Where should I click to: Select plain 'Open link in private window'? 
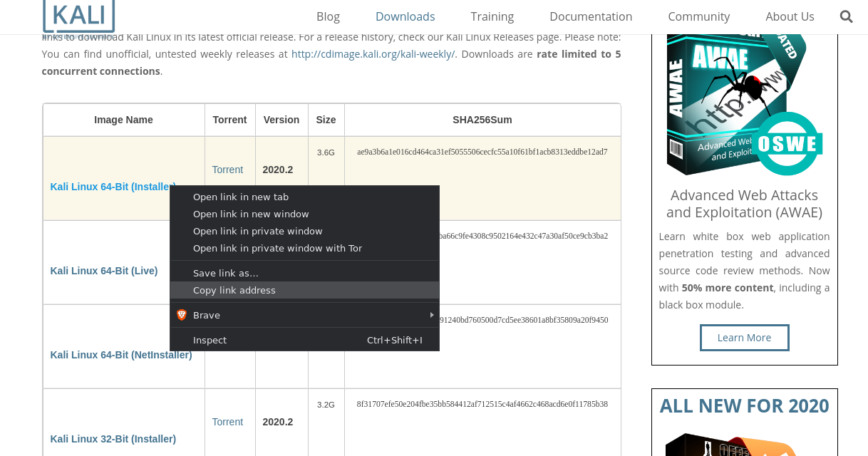click(304, 231)
